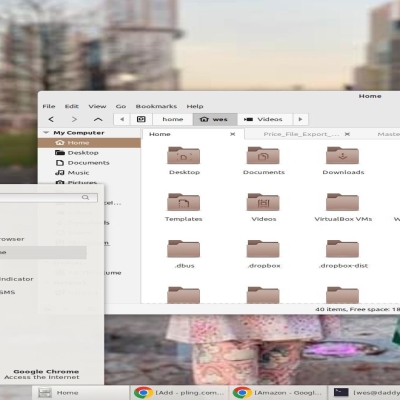Switch to the Home window in taskbar
The width and height of the screenshot is (400, 400).
tap(80, 393)
